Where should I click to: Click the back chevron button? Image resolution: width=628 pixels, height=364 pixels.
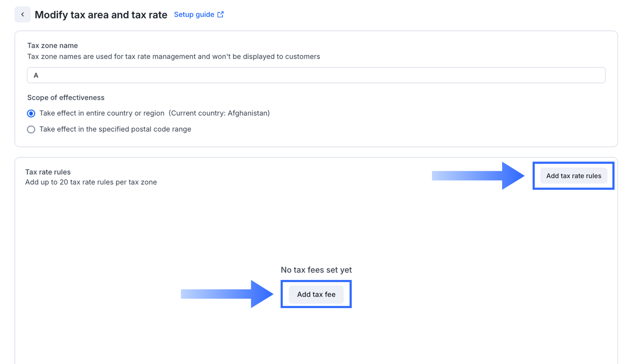[x=23, y=15]
